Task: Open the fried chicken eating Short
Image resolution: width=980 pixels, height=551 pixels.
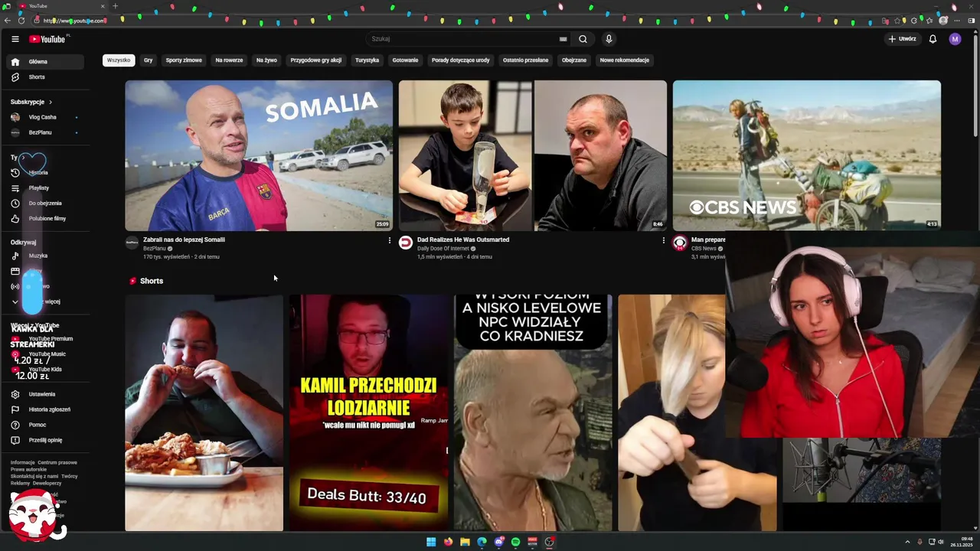Action: 204,413
